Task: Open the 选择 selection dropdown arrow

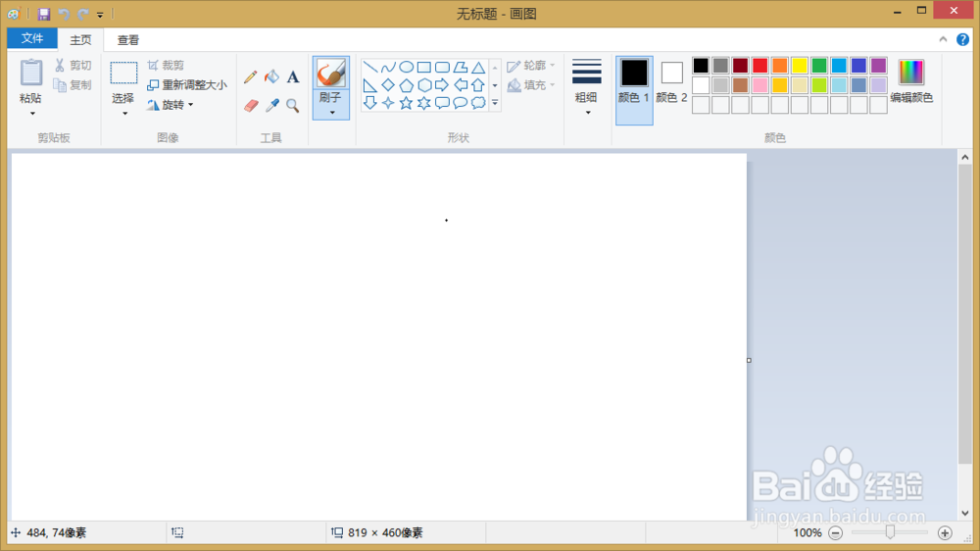Action: pos(124,113)
